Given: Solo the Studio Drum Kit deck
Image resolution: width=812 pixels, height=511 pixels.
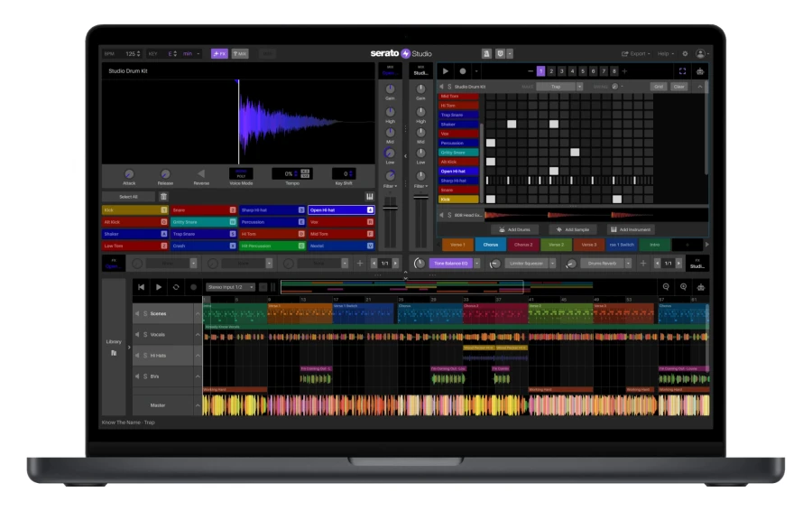Looking at the screenshot, I should (449, 87).
